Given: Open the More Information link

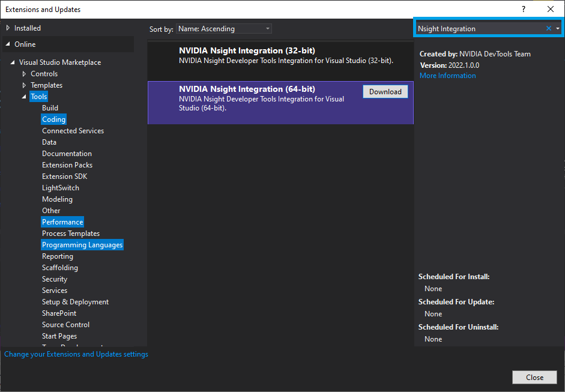Looking at the screenshot, I should click(447, 76).
